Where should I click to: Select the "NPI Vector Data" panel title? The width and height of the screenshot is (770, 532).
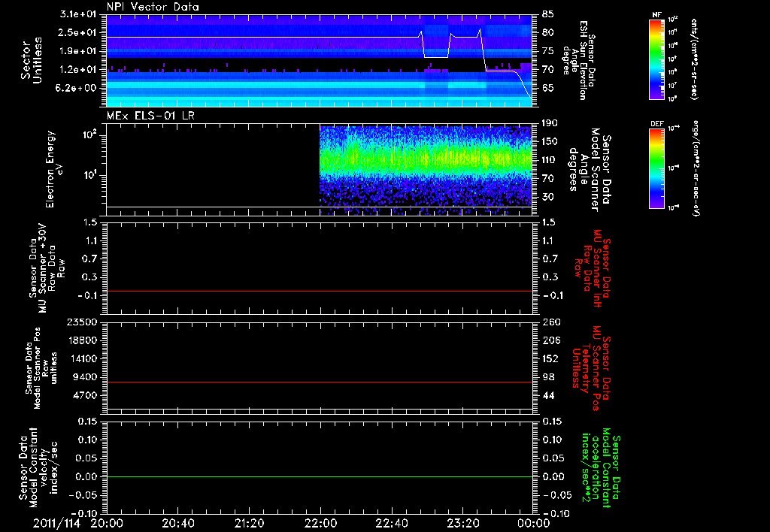pyautogui.click(x=153, y=7)
